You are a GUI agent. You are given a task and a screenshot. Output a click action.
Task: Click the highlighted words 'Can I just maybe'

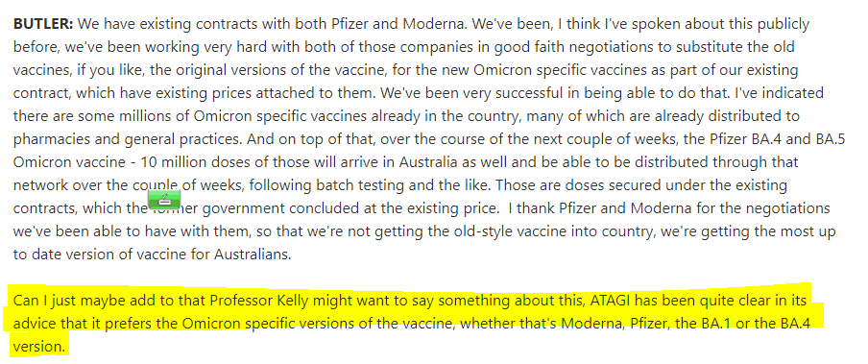coord(60,301)
